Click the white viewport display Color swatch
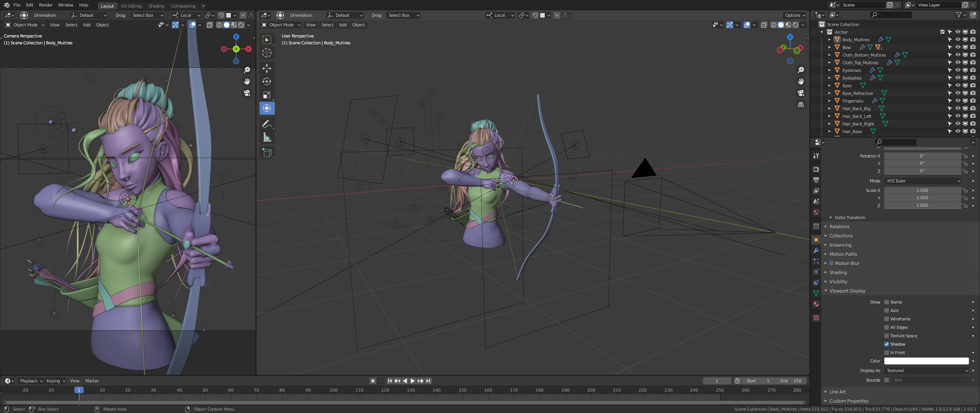The image size is (980, 413). [x=926, y=361]
